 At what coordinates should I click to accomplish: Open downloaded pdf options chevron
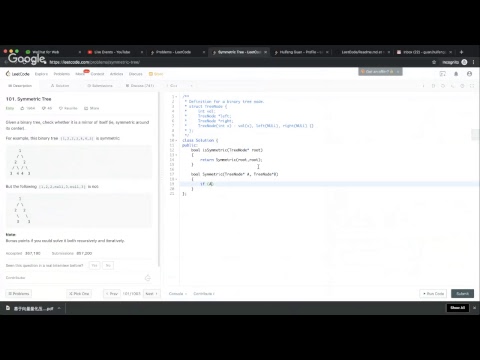(x=59, y=308)
